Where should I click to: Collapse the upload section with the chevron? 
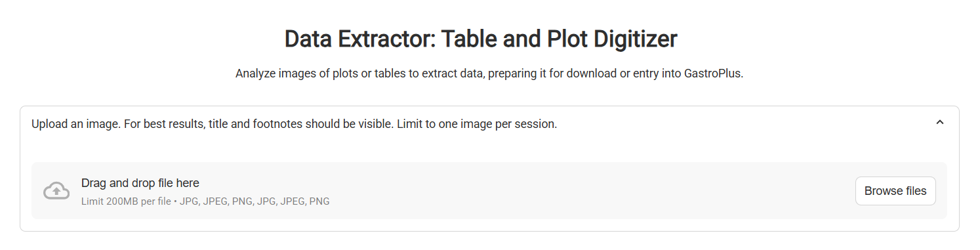click(939, 123)
